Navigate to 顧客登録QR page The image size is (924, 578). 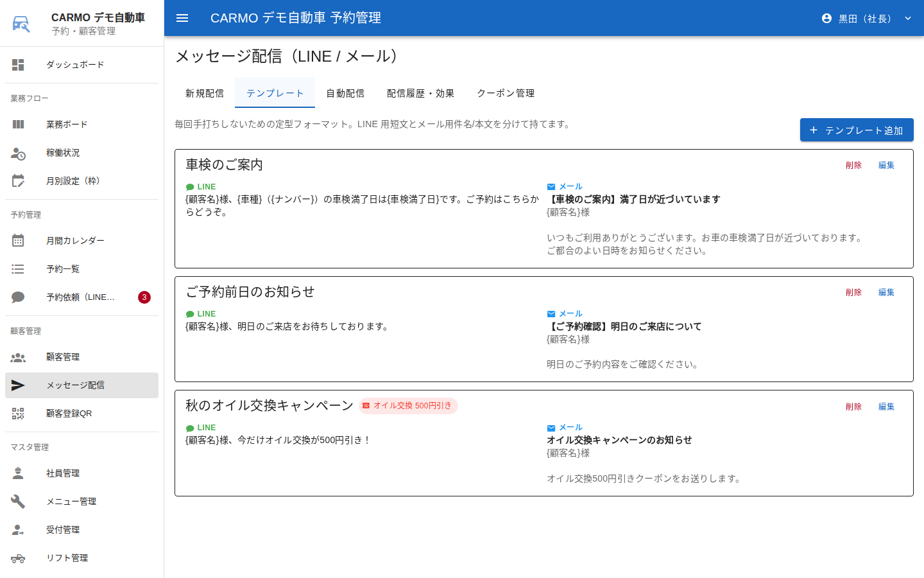pyautogui.click(x=81, y=414)
